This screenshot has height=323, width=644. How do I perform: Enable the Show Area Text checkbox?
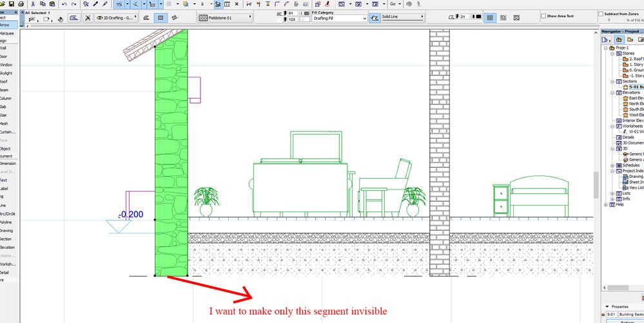(x=543, y=16)
